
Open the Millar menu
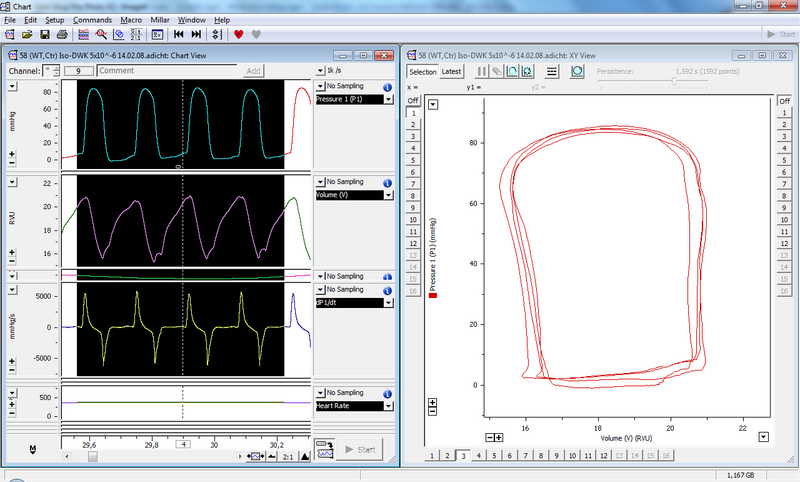pyautogui.click(x=158, y=20)
